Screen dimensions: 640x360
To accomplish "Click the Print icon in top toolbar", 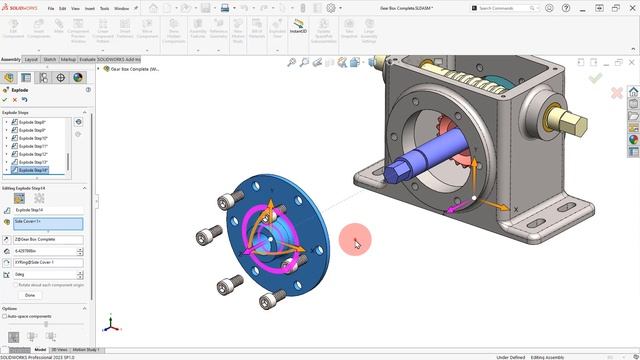I will pyautogui.click(x=225, y=8).
